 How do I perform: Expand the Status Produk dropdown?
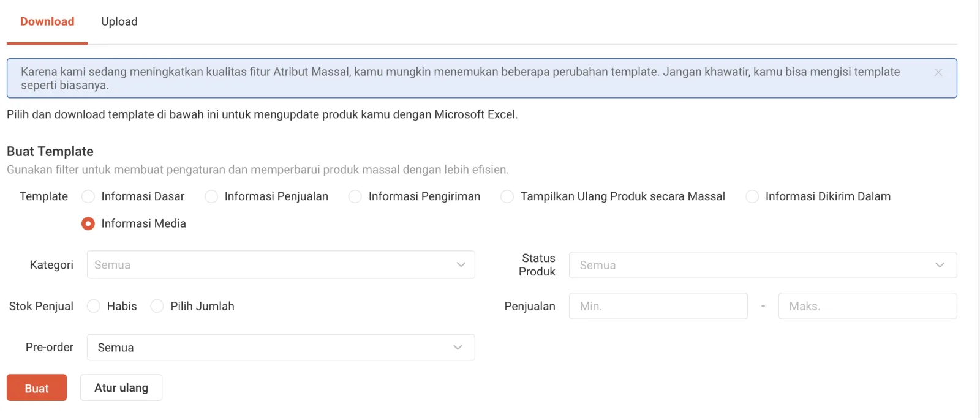pos(763,265)
